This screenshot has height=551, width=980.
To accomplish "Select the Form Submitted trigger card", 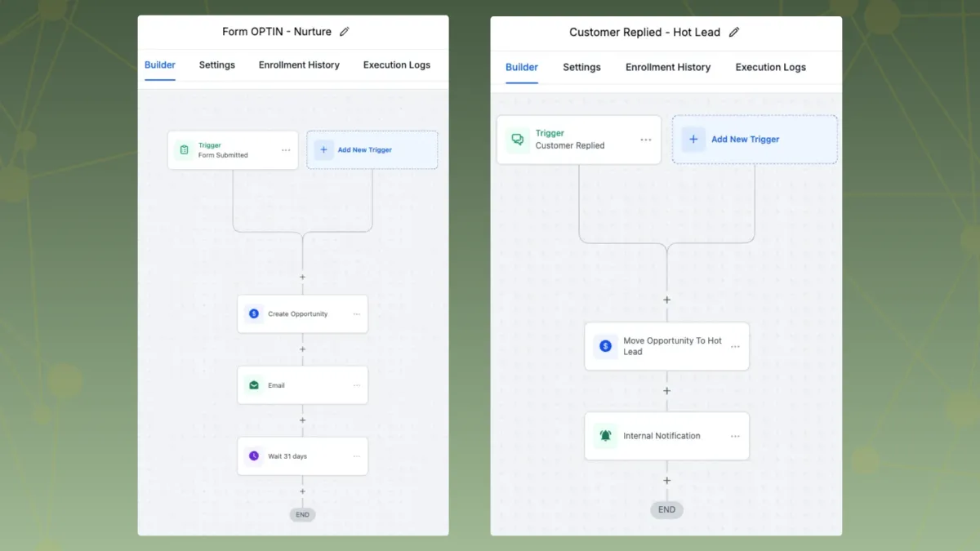I will point(233,150).
